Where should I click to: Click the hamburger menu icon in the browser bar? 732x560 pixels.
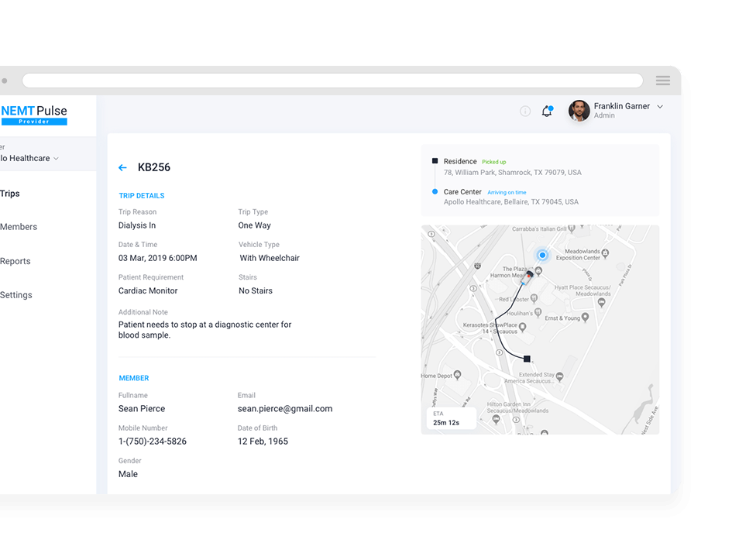(662, 80)
